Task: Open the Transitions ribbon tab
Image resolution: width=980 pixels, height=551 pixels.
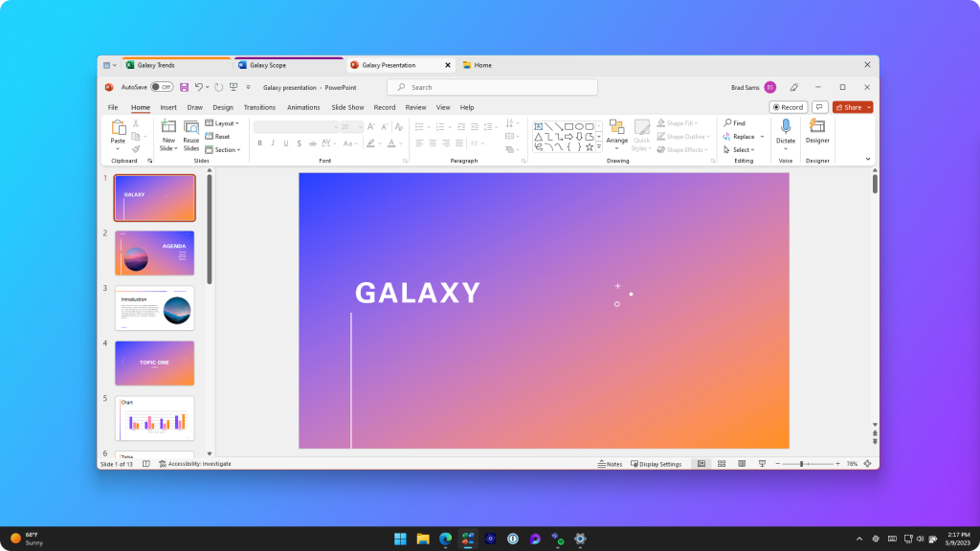Action: (x=259, y=107)
